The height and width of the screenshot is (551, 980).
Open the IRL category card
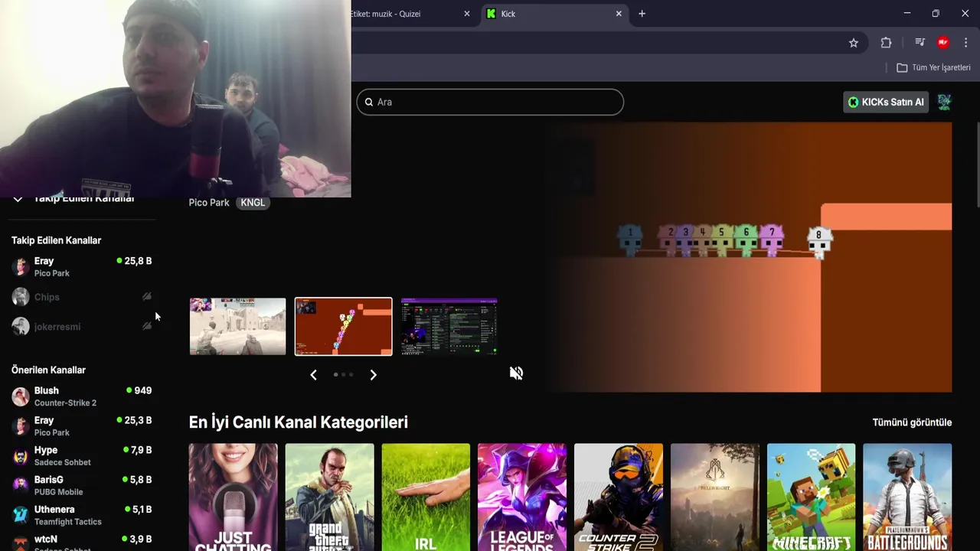tap(426, 497)
